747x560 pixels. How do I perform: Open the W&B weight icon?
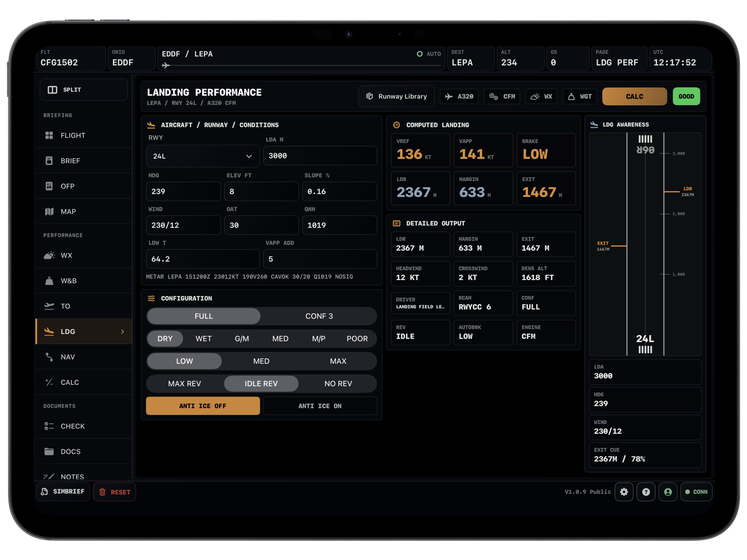[x=49, y=281]
